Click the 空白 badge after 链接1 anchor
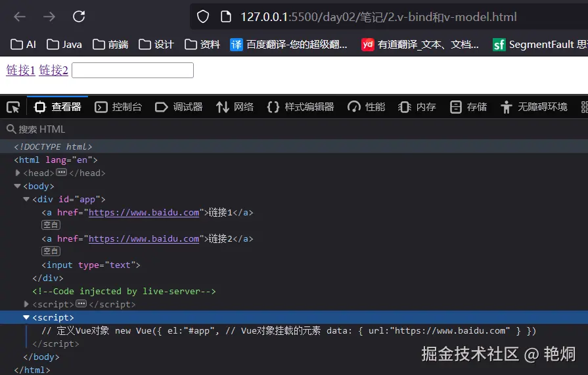The image size is (588, 375). pyautogui.click(x=51, y=225)
